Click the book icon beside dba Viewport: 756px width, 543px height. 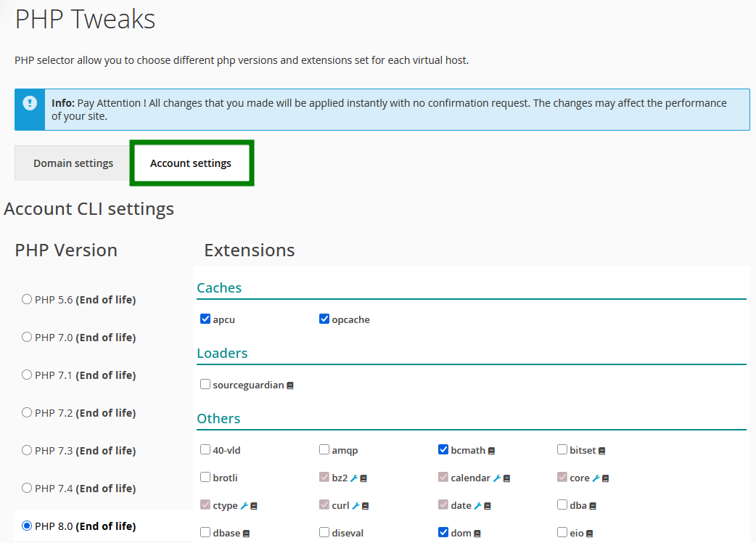click(x=593, y=506)
